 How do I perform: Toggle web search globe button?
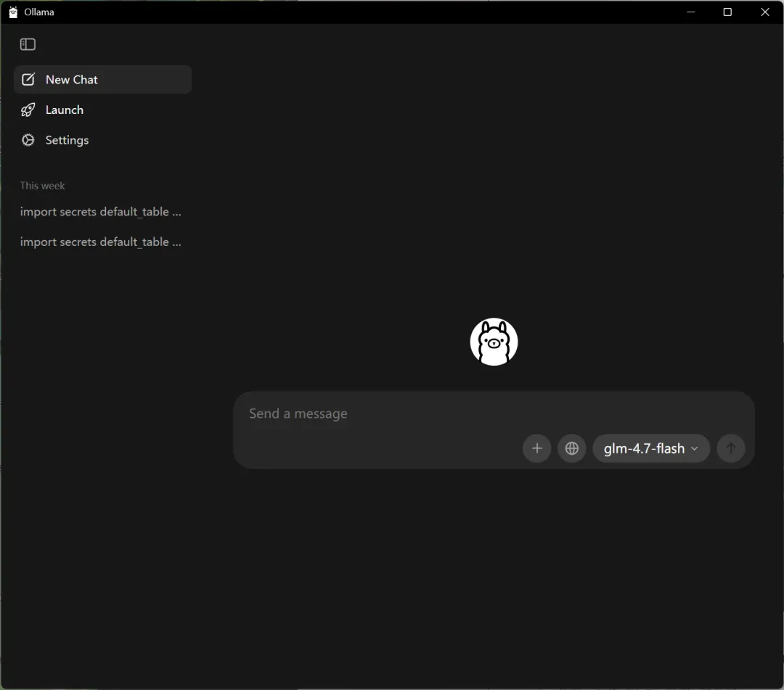[572, 448]
